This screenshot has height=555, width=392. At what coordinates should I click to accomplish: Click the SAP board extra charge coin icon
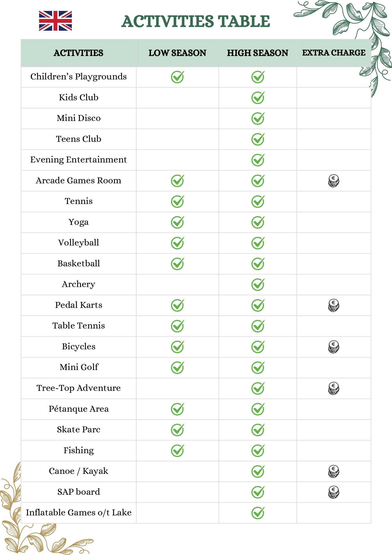pyautogui.click(x=333, y=492)
